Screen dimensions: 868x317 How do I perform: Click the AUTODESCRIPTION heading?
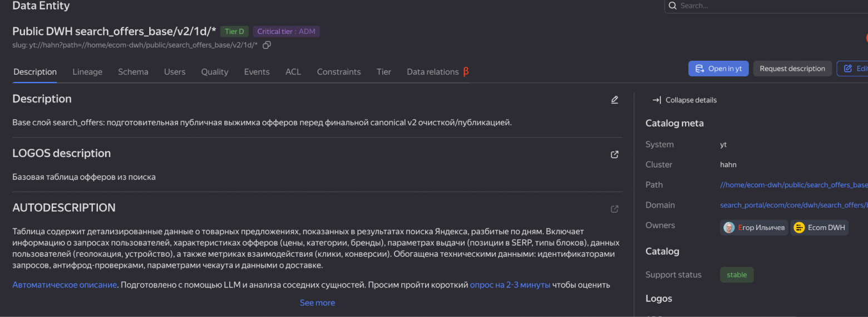coord(64,208)
